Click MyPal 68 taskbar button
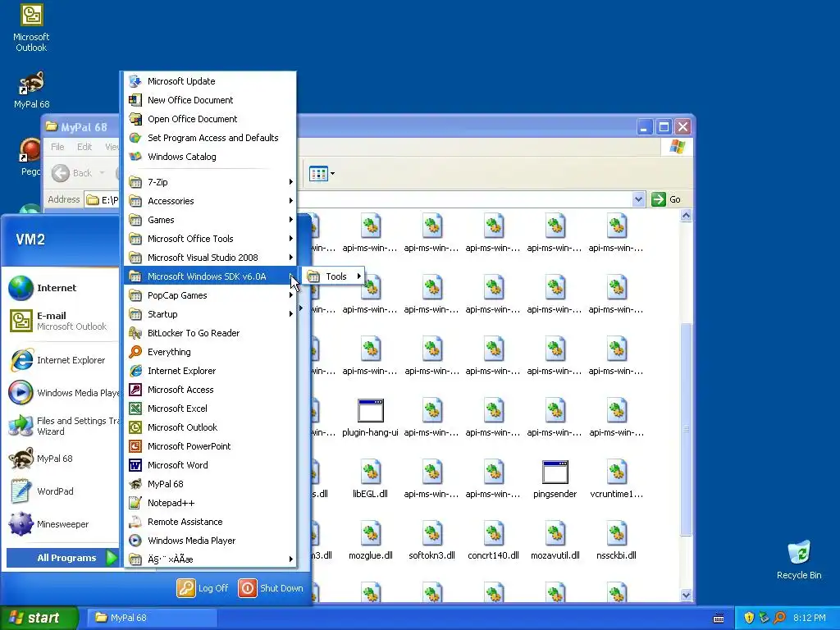This screenshot has width=840, height=630. pos(152,618)
